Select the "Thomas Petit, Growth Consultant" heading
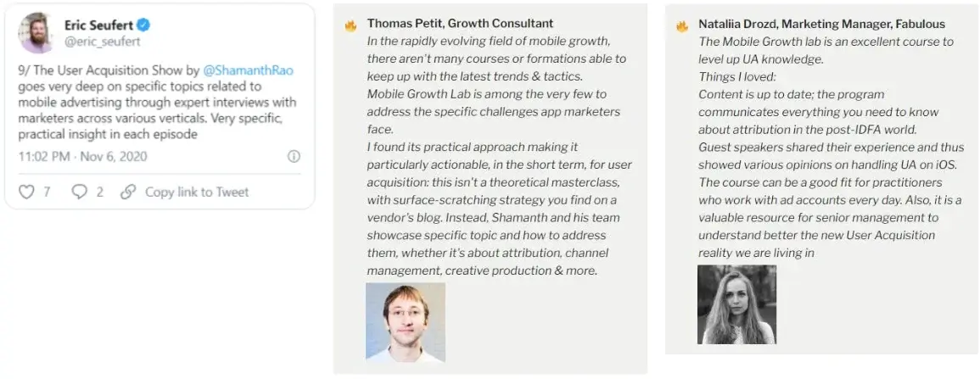Viewport: 980px width, 379px height. (460, 24)
